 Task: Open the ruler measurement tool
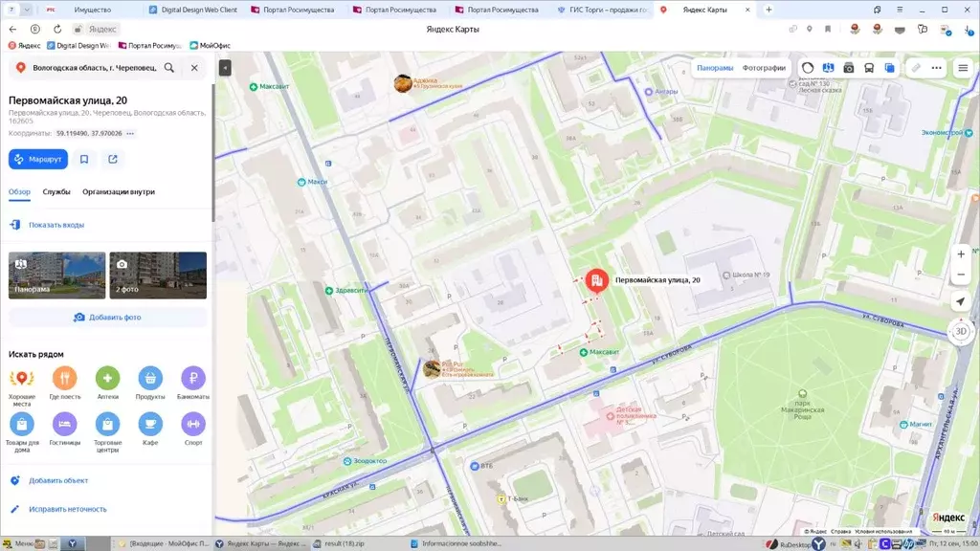point(916,68)
